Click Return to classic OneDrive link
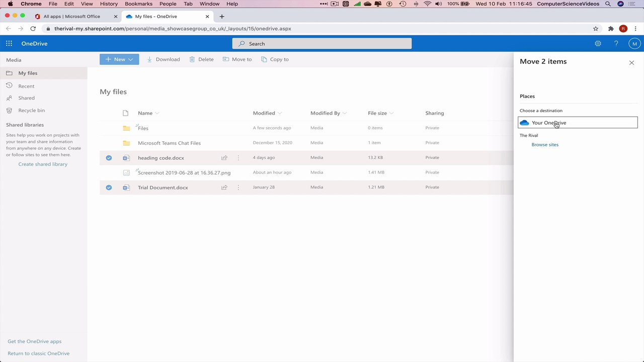The width and height of the screenshot is (644, 362). click(x=39, y=353)
